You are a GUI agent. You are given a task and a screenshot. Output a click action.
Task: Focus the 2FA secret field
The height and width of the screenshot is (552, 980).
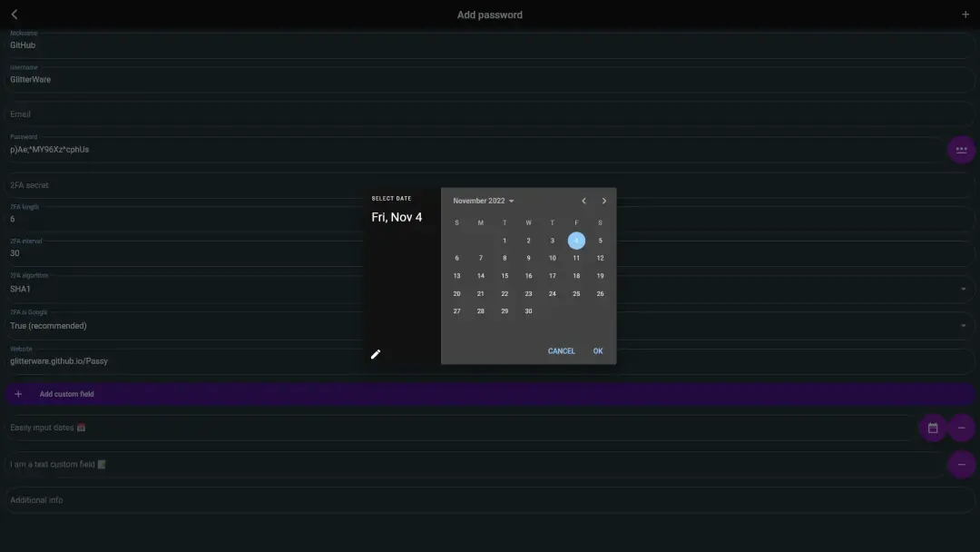[x=490, y=185]
